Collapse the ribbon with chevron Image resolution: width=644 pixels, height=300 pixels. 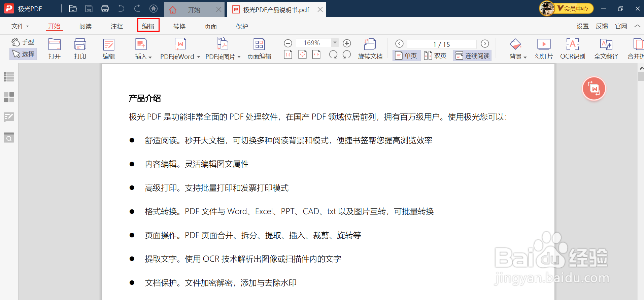coord(637,26)
